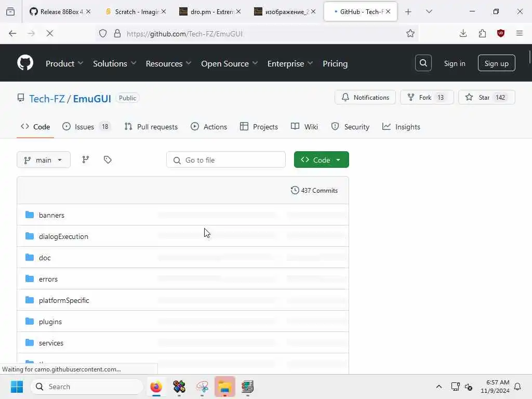This screenshot has width=532, height=399.
Task: Click the Notifications button
Action: click(365, 97)
